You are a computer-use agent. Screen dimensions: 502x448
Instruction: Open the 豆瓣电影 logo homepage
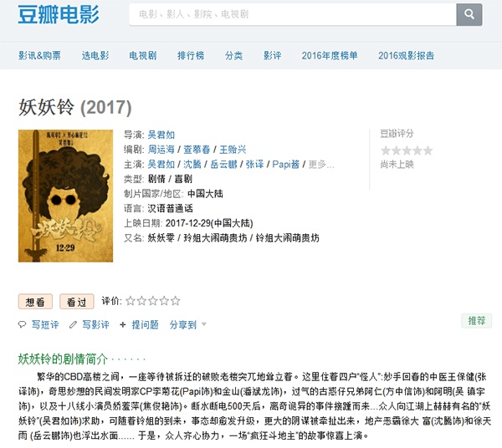[59, 14]
